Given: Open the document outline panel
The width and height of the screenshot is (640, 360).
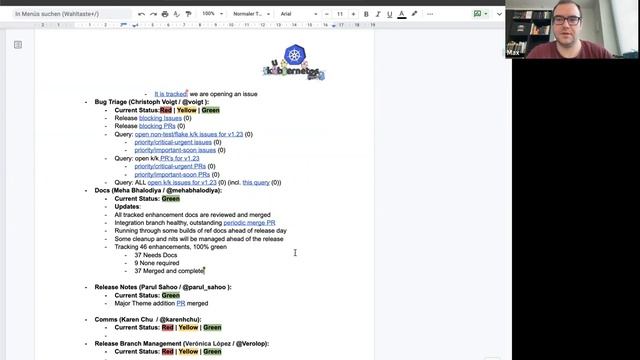Looking at the screenshot, I should (18, 44).
